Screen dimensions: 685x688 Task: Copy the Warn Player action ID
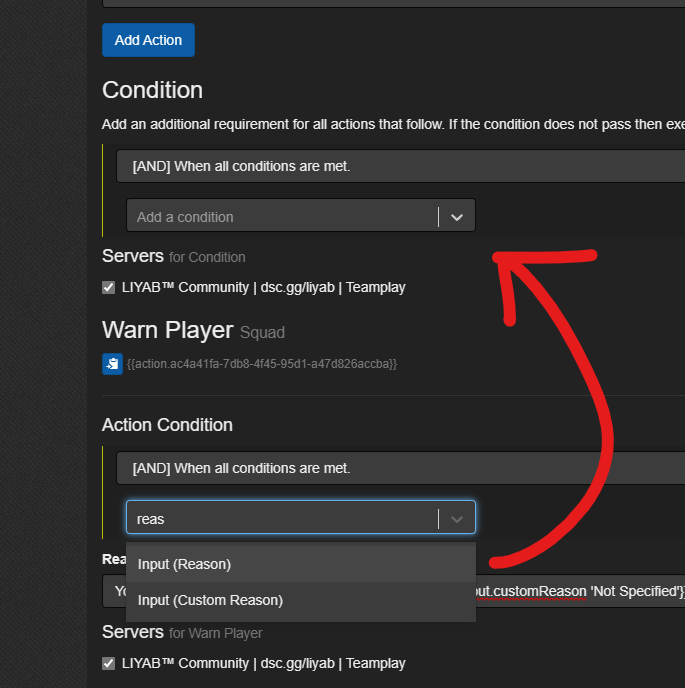coord(112,364)
